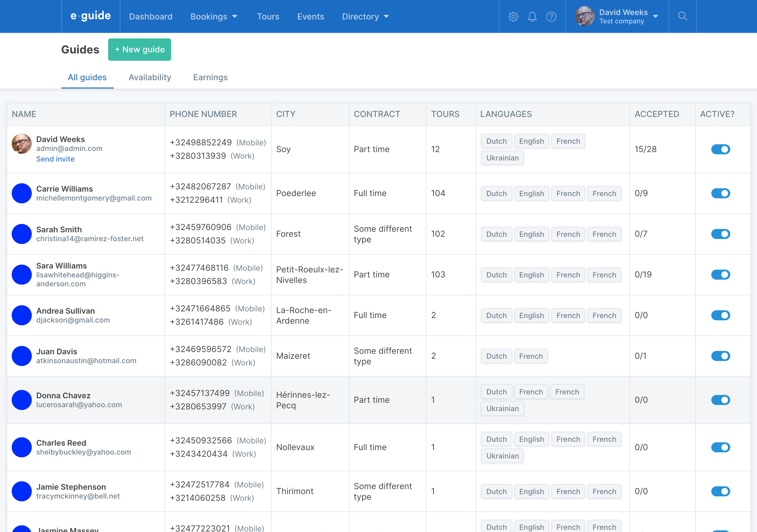This screenshot has height=532, width=757.
Task: Click the e·guide logo
Action: click(90, 16)
